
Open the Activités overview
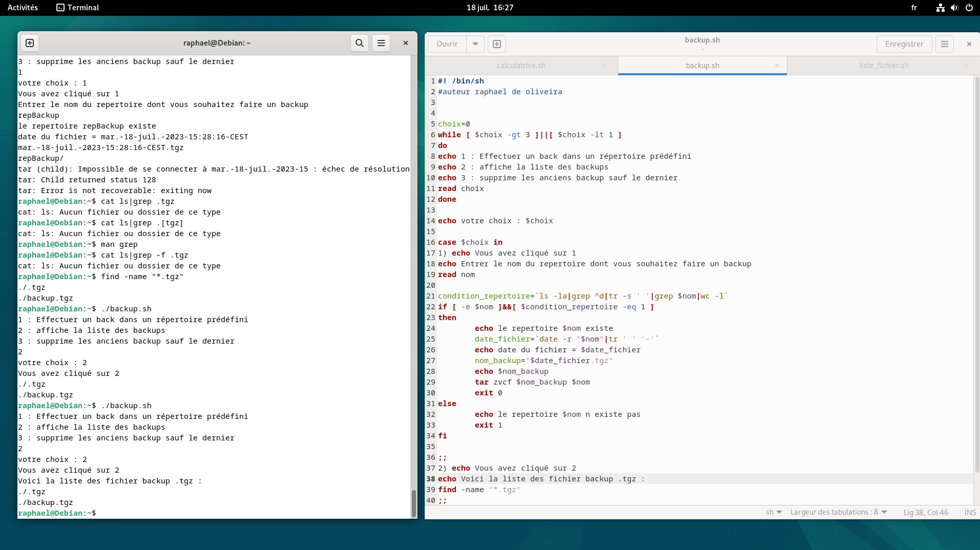[x=23, y=8]
